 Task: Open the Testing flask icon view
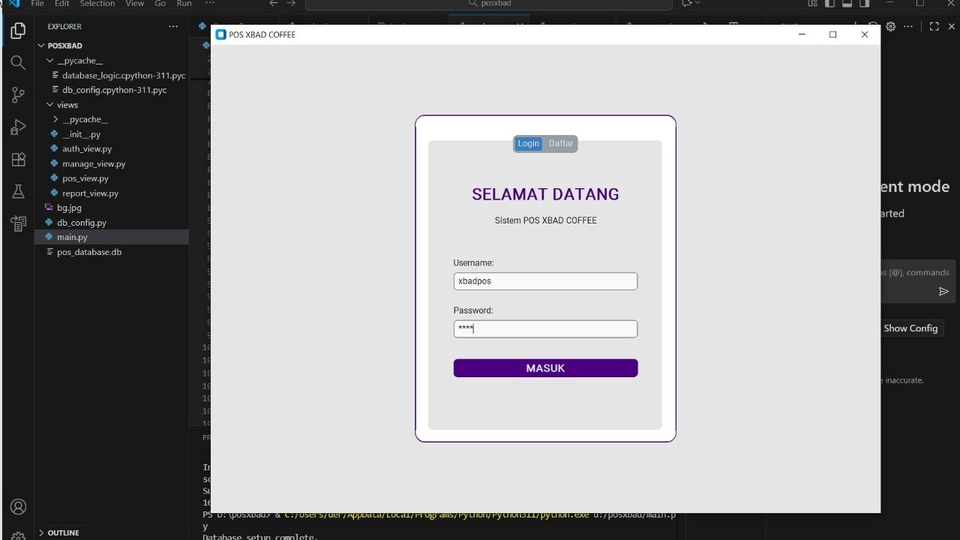click(x=17, y=191)
